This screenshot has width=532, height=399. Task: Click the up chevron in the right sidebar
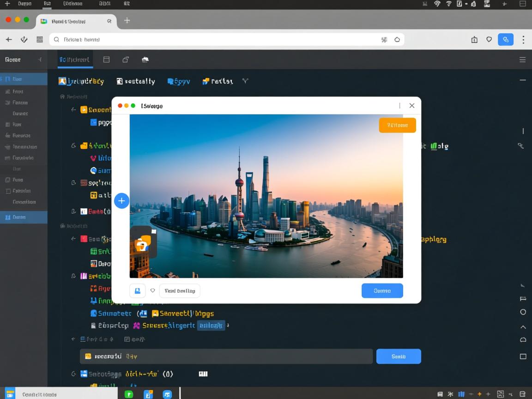click(x=523, y=327)
